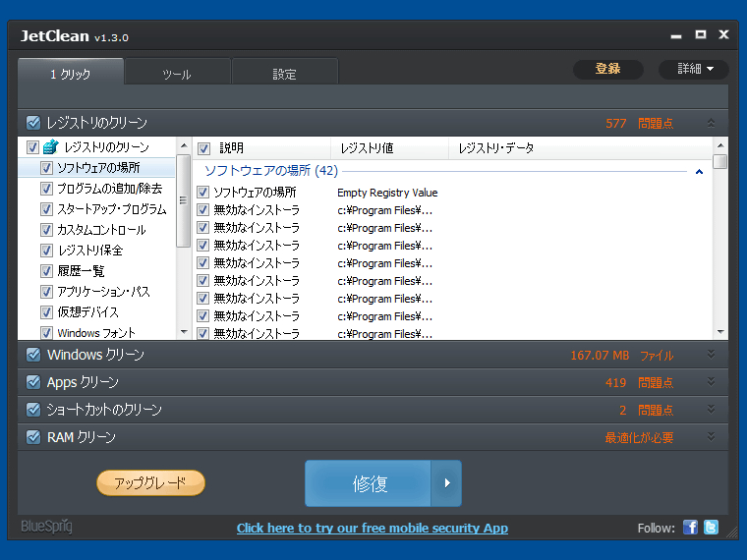Click the results list scrollbar thumb
Viewport: 747px width, 560px height.
pos(720,161)
